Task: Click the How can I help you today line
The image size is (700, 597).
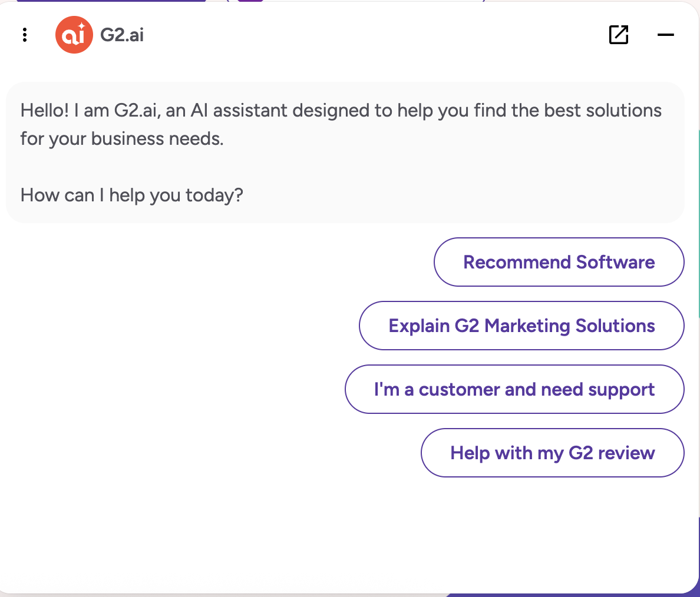Action: pos(132,195)
